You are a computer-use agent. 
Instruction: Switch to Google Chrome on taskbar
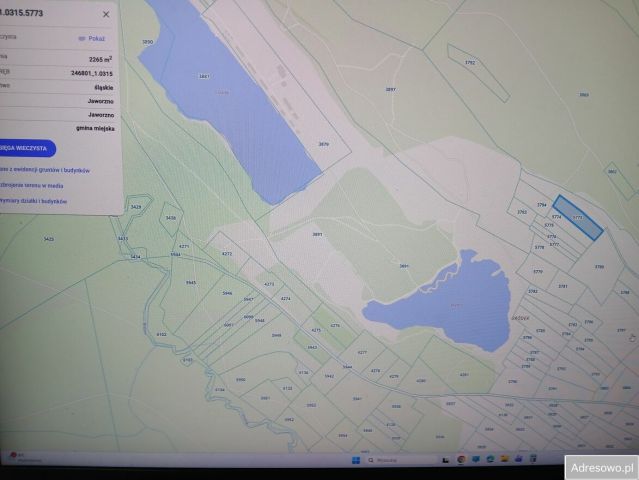pos(461,460)
